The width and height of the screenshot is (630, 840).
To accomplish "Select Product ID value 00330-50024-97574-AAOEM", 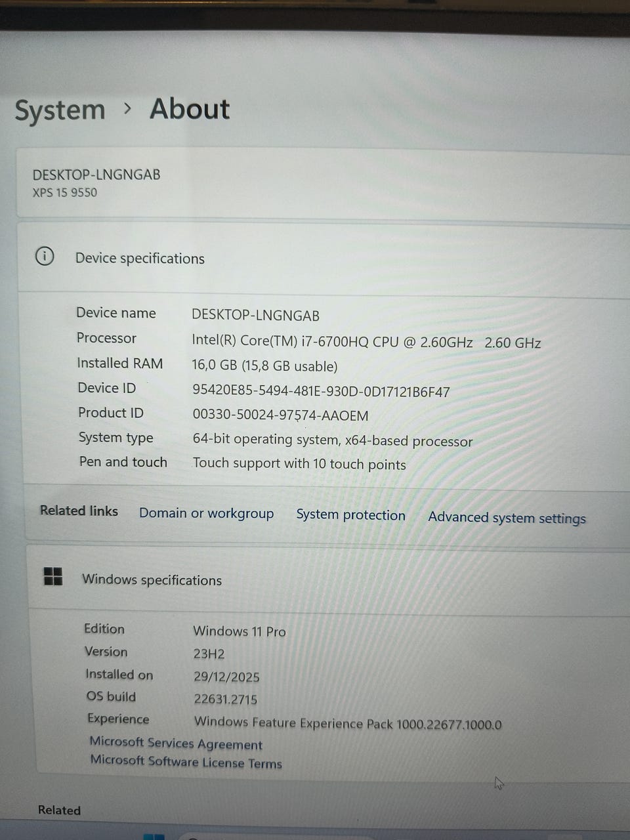I will click(280, 415).
